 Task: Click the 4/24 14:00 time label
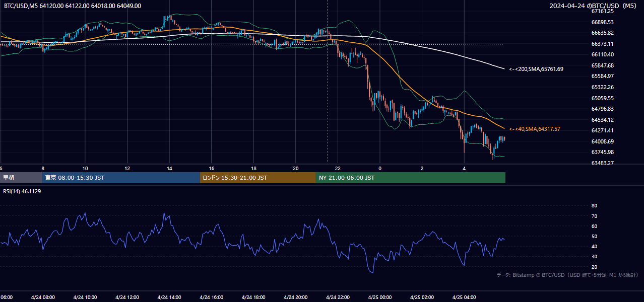[169, 297]
